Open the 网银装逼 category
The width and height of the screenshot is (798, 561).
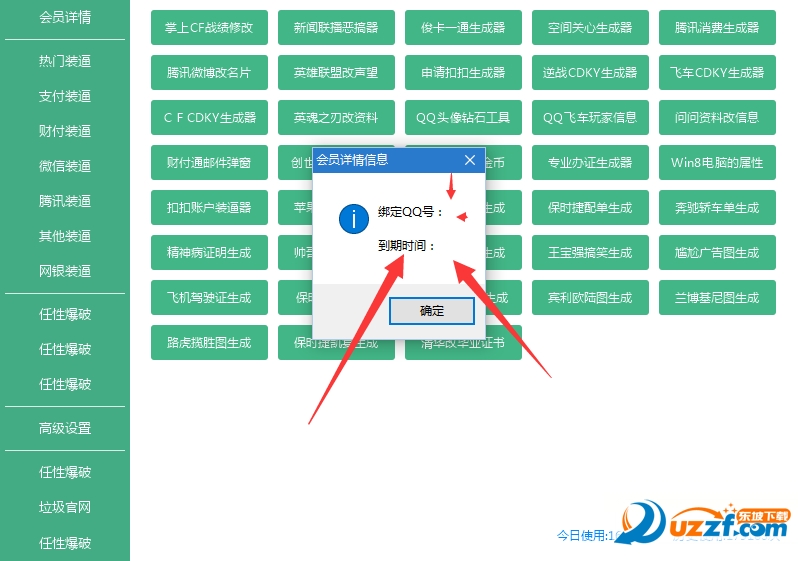65,271
